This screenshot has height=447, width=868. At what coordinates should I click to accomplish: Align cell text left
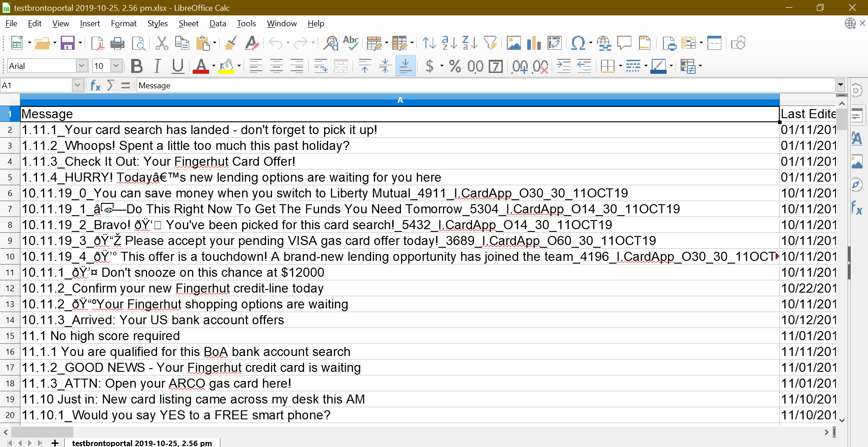coord(256,66)
